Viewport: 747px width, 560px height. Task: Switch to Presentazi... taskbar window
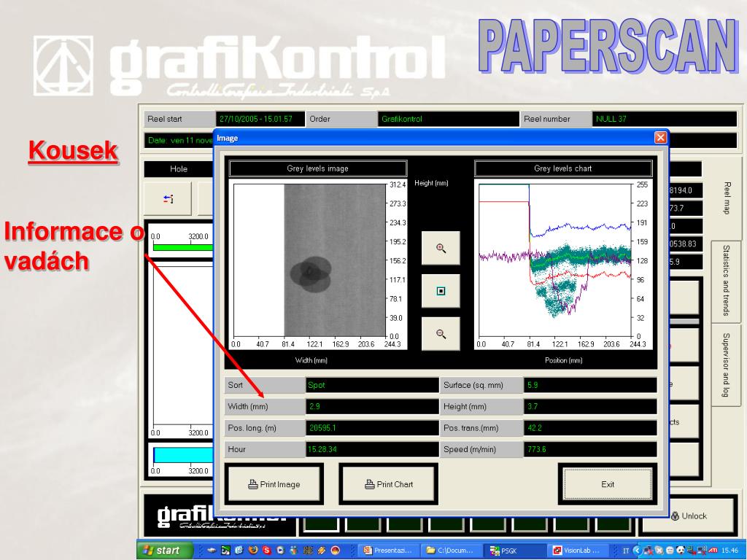coord(388,551)
